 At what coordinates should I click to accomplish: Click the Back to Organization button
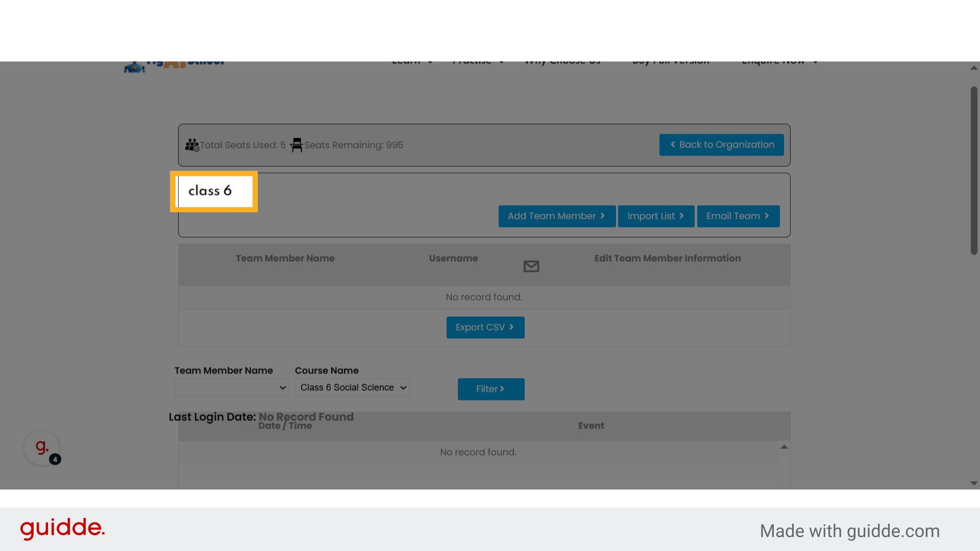[721, 145]
